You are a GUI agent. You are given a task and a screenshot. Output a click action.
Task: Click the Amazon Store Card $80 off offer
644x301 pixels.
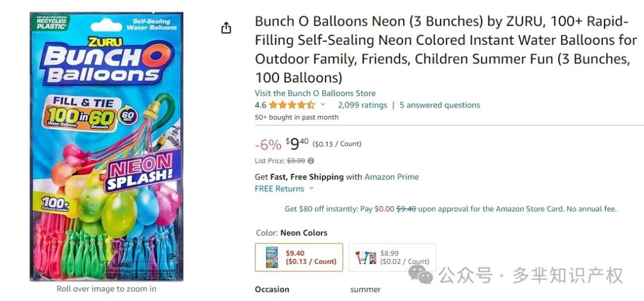click(x=450, y=209)
